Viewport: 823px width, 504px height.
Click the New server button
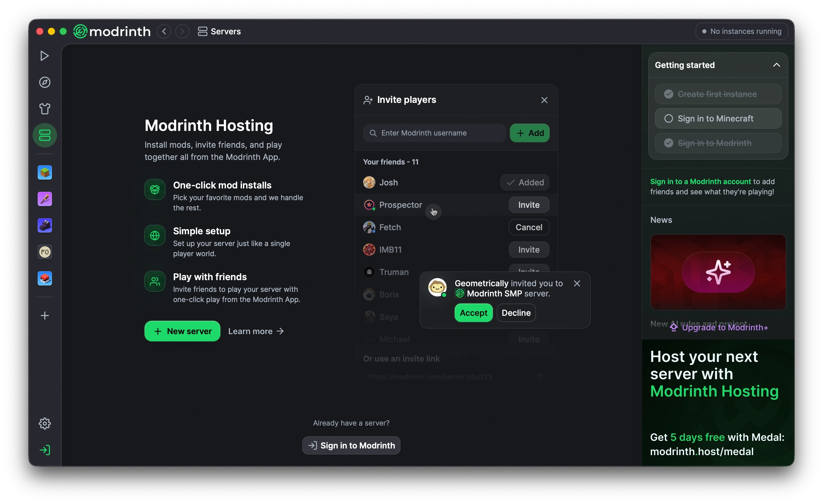click(182, 331)
